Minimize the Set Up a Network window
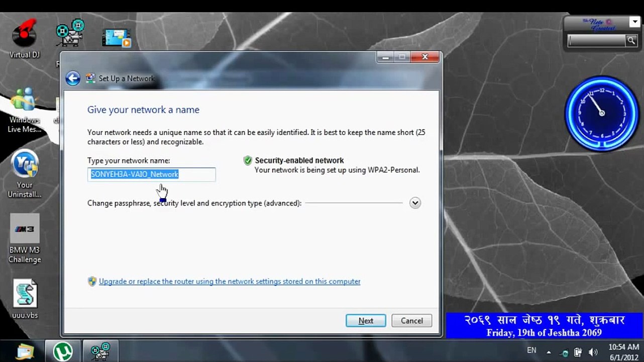Image resolution: width=644 pixels, height=362 pixels. click(385, 57)
